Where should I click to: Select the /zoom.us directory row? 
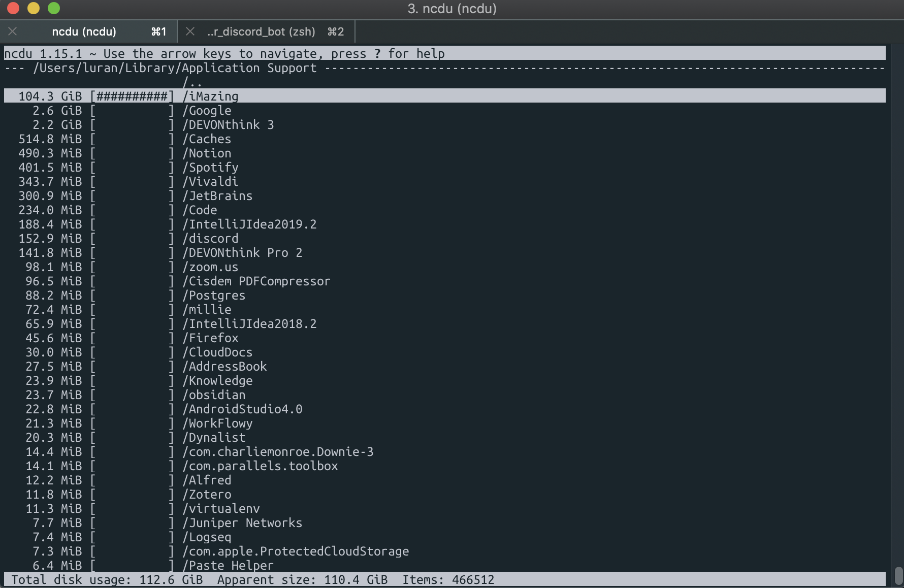coord(445,267)
